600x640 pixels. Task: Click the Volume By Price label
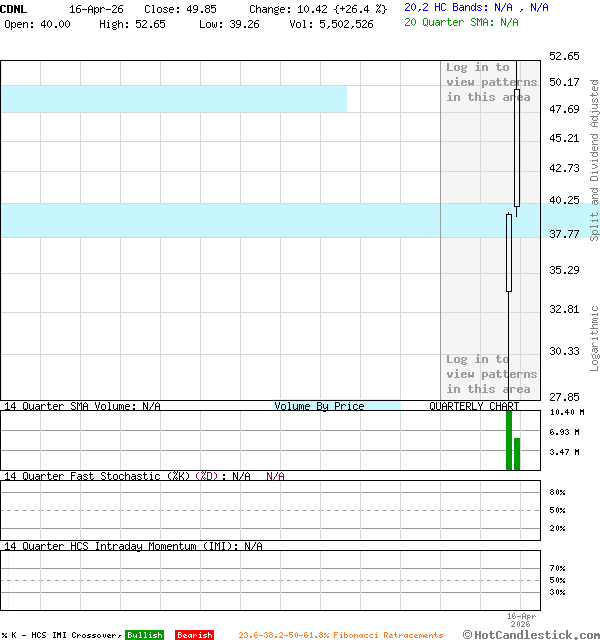pos(320,406)
